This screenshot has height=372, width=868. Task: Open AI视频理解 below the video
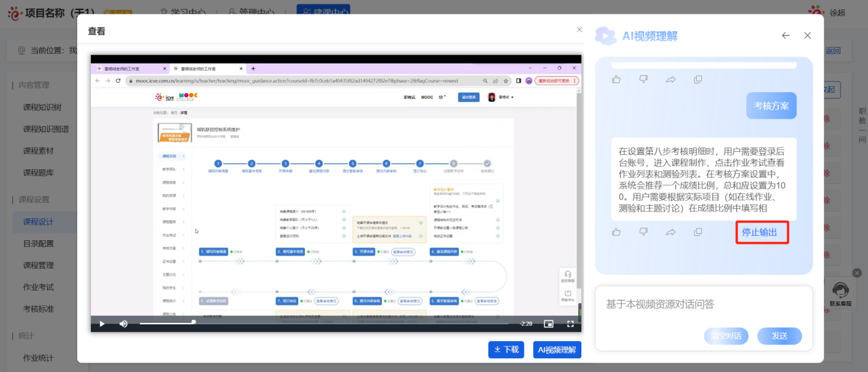point(557,350)
